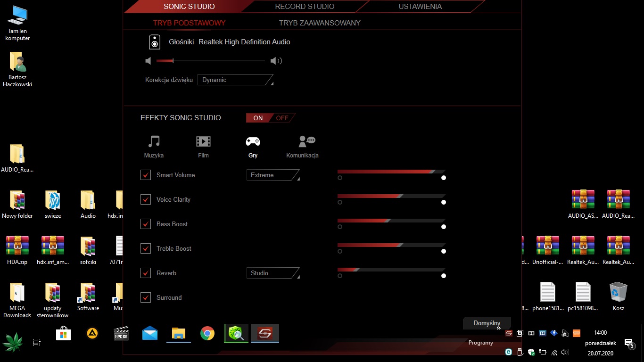Viewport: 644px width, 362px height.
Task: Select the updaty sterownikow desktop folder
Action: click(53, 300)
